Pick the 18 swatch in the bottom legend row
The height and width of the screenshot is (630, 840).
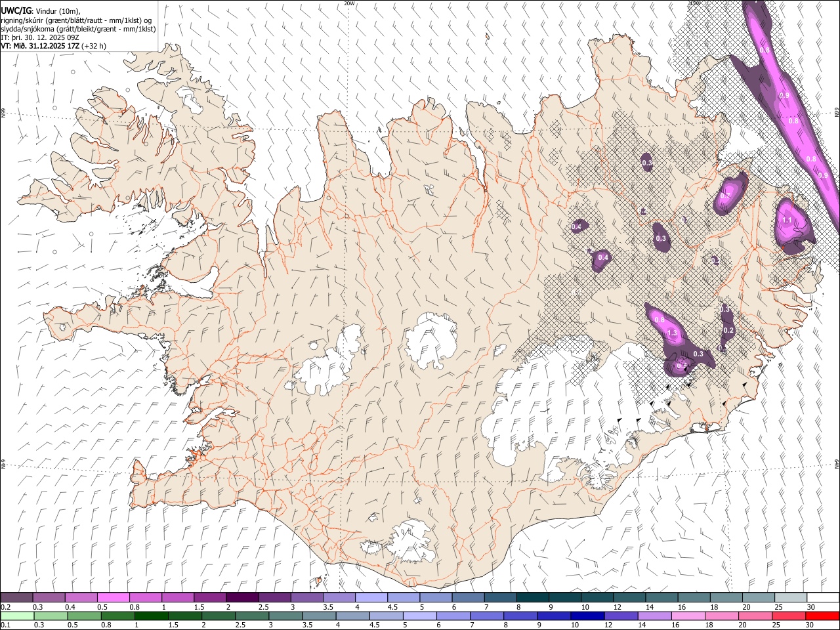(x=721, y=616)
